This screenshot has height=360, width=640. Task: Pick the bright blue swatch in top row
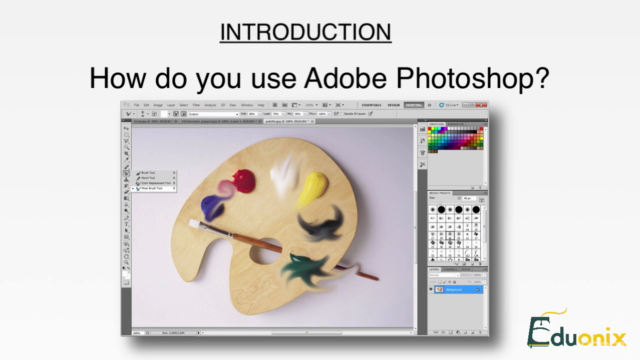click(442, 129)
